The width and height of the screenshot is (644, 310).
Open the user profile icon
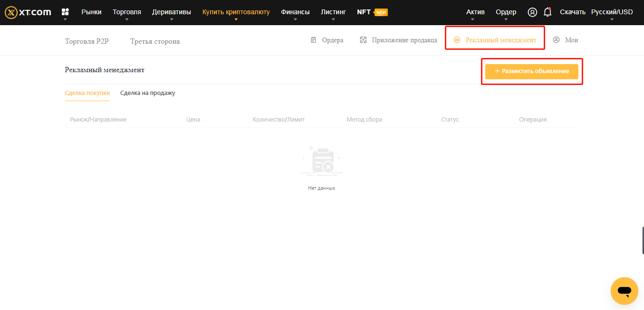532,12
